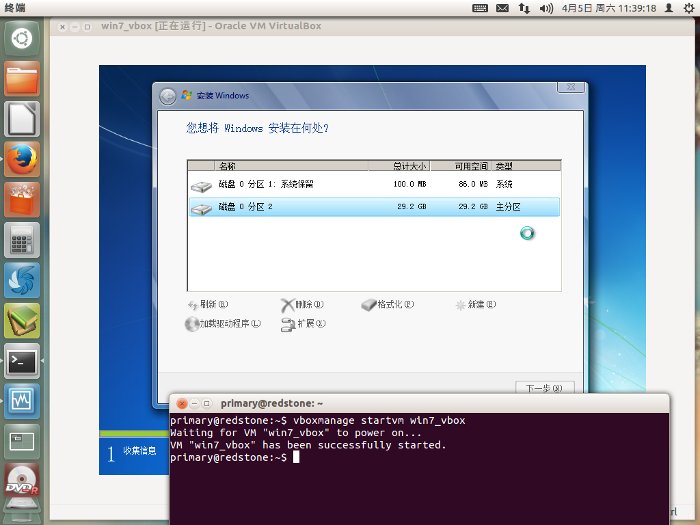Viewport: 700px width, 525px height.
Task: Close the 安装 Windows setup dialog
Action: point(571,87)
